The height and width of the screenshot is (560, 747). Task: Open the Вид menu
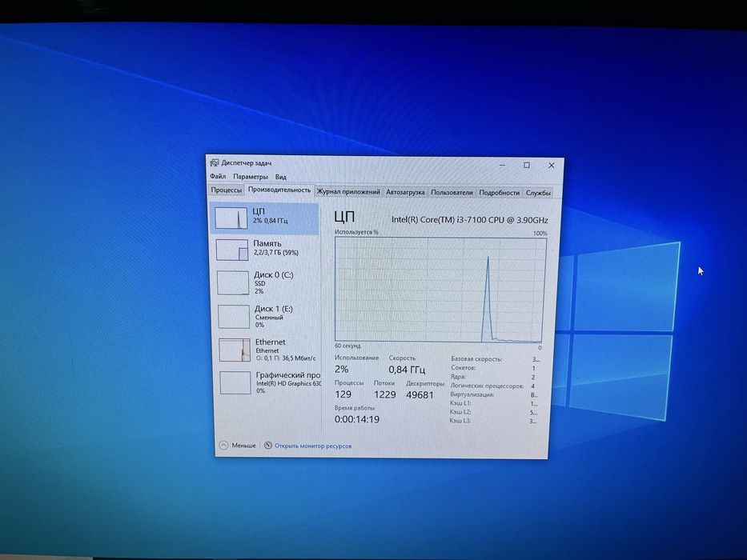(280, 177)
